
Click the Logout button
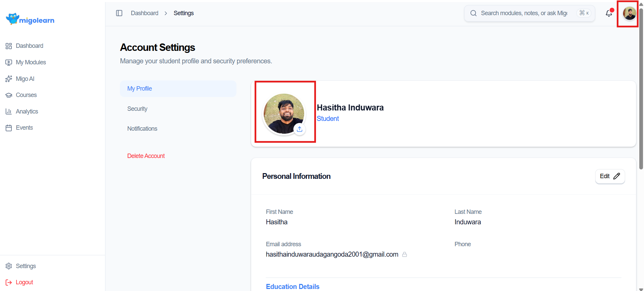pyautogui.click(x=24, y=282)
